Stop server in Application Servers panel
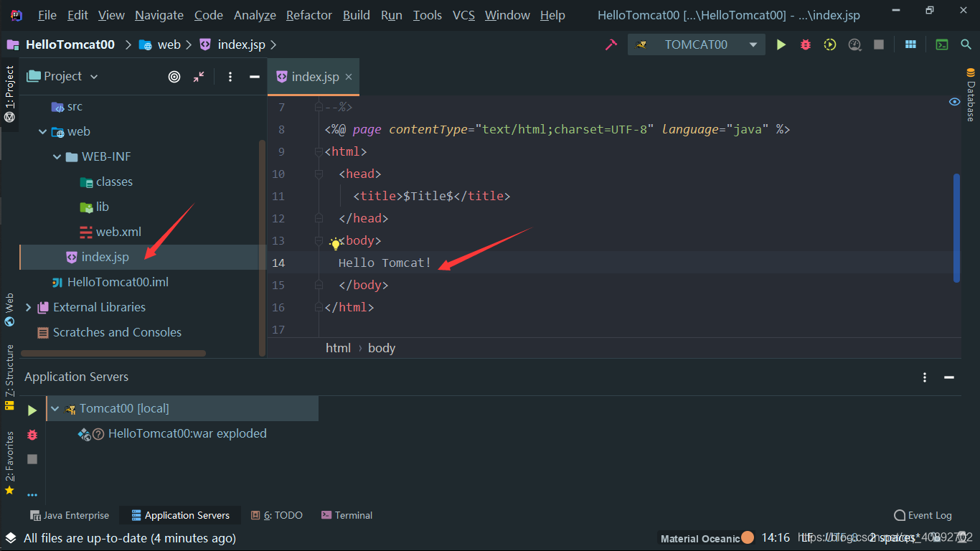 [32, 459]
